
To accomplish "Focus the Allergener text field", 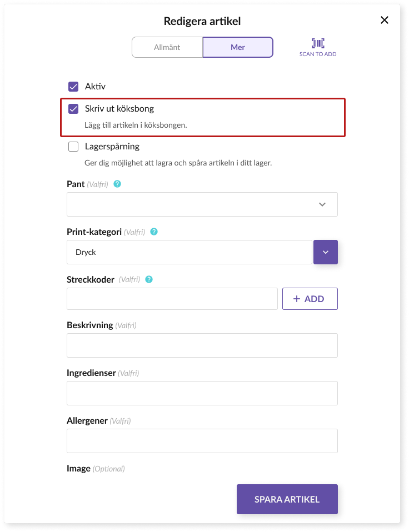I will (x=202, y=441).
